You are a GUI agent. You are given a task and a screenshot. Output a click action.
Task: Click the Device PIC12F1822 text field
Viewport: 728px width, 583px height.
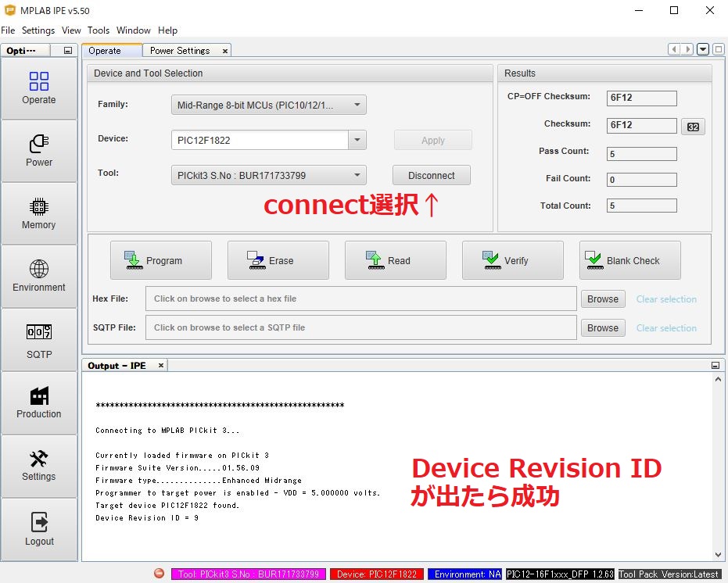pos(260,140)
